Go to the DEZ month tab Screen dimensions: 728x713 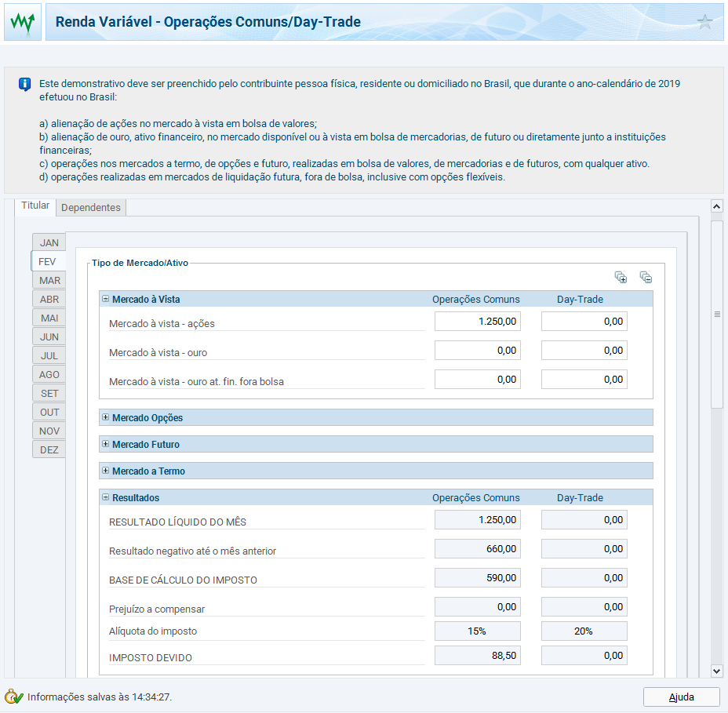click(x=49, y=450)
